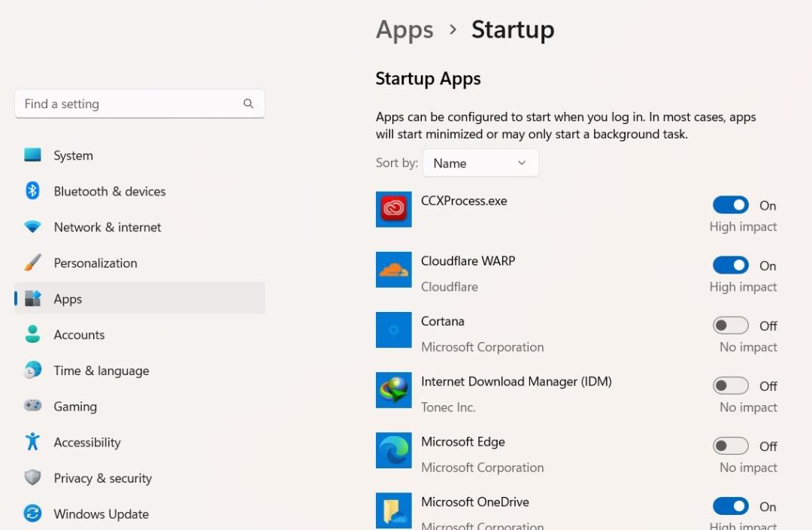Image resolution: width=812 pixels, height=530 pixels.
Task: Click the Bluetooth icon in sidebar
Action: point(32,191)
